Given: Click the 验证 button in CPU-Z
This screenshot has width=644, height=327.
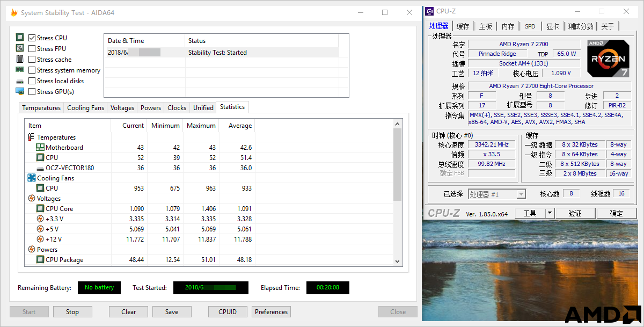Looking at the screenshot, I should [575, 213].
